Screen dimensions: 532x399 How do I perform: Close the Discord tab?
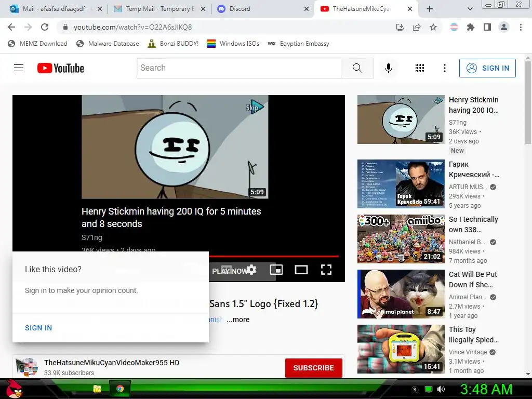(307, 9)
